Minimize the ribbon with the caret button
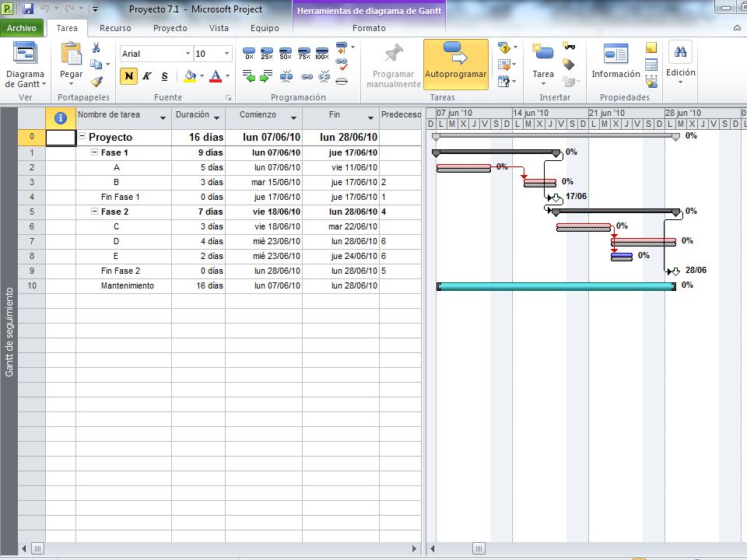This screenshot has height=560, width=747. (738, 28)
